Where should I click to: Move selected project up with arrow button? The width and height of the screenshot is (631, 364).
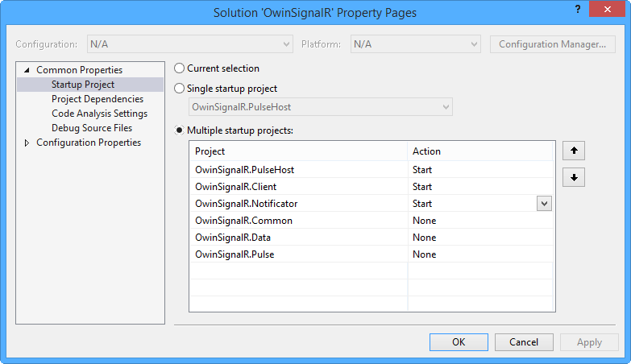[574, 151]
